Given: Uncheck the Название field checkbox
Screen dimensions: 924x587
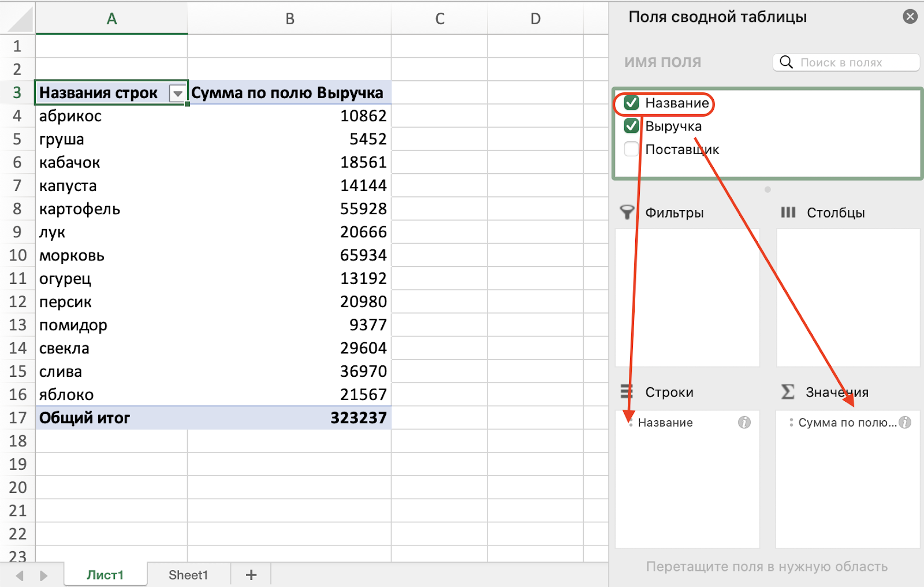Looking at the screenshot, I should tap(632, 103).
